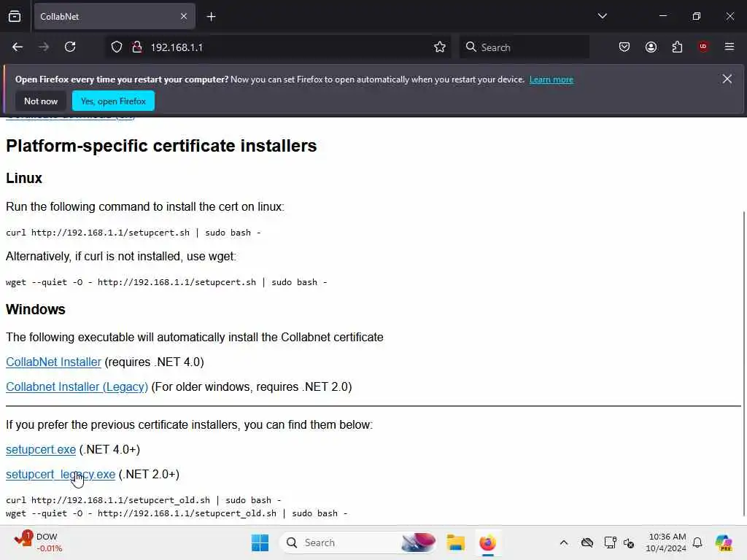This screenshot has height=560, width=747.
Task: Follow the Learn more link
Action: point(551,79)
